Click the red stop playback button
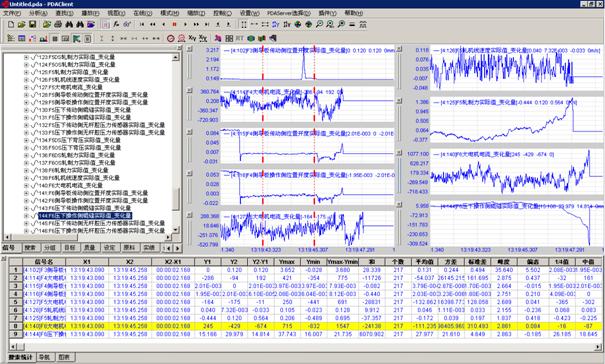Viewport: 605px width, 364px height. coord(174,24)
